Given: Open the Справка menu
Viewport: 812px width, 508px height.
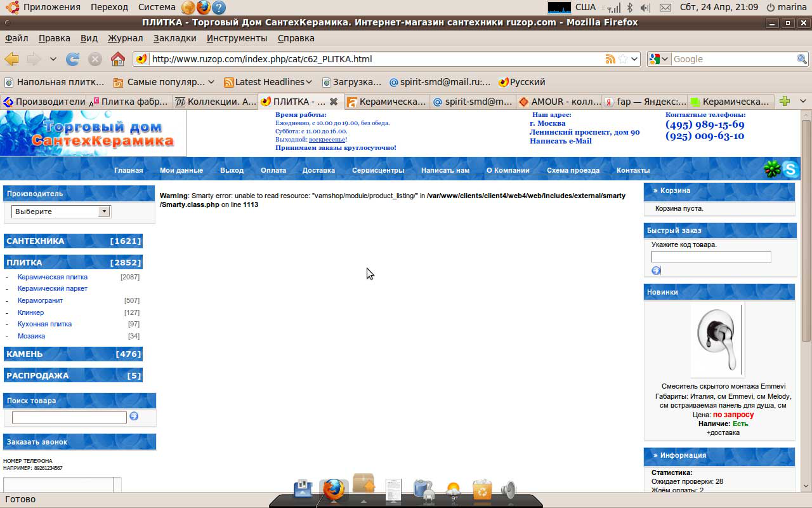Looking at the screenshot, I should 296,38.
